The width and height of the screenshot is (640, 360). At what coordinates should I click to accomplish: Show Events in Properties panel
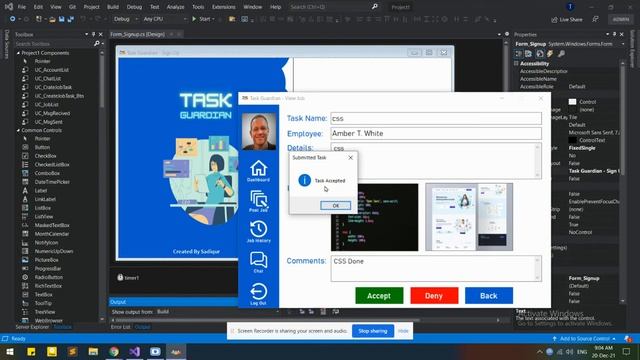(550, 54)
